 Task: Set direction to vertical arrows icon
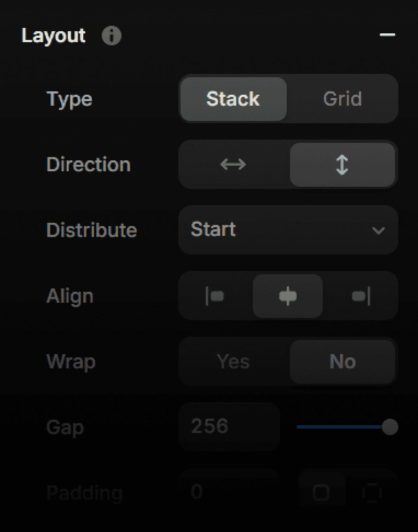coord(342,165)
